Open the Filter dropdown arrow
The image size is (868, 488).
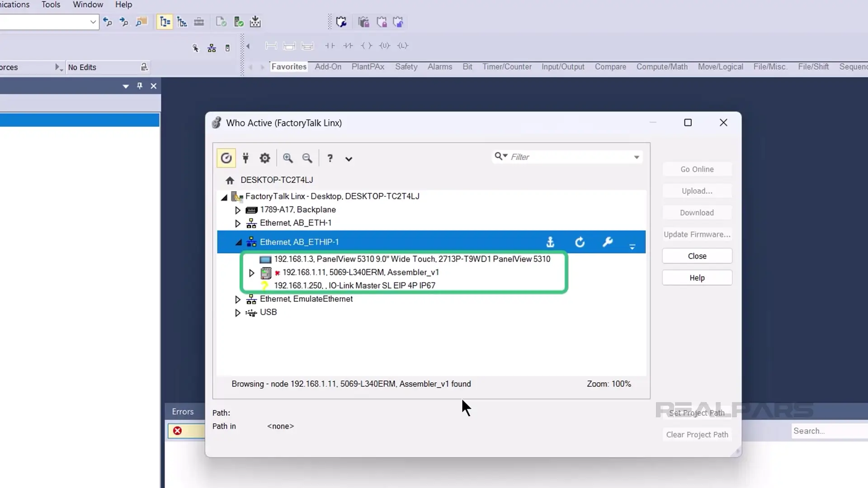pos(637,157)
